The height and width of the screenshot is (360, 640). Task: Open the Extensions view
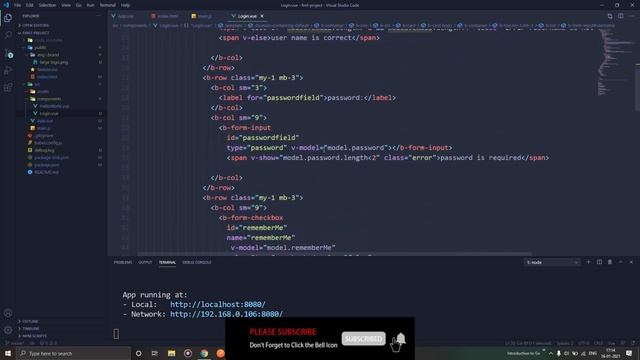click(8, 88)
